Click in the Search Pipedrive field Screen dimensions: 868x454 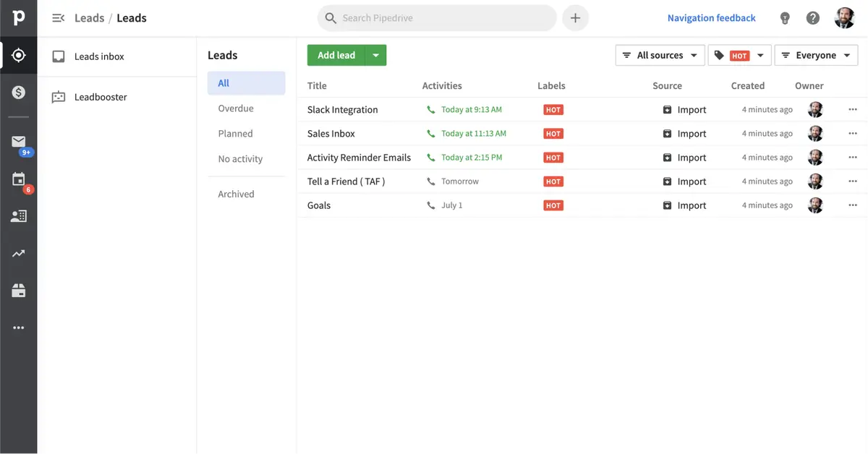click(437, 18)
